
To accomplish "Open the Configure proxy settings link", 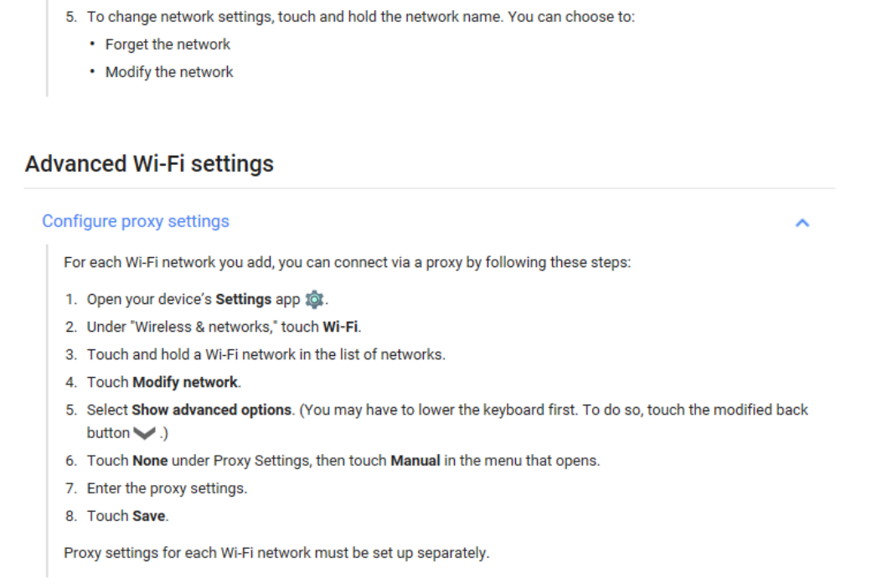I will (136, 221).
